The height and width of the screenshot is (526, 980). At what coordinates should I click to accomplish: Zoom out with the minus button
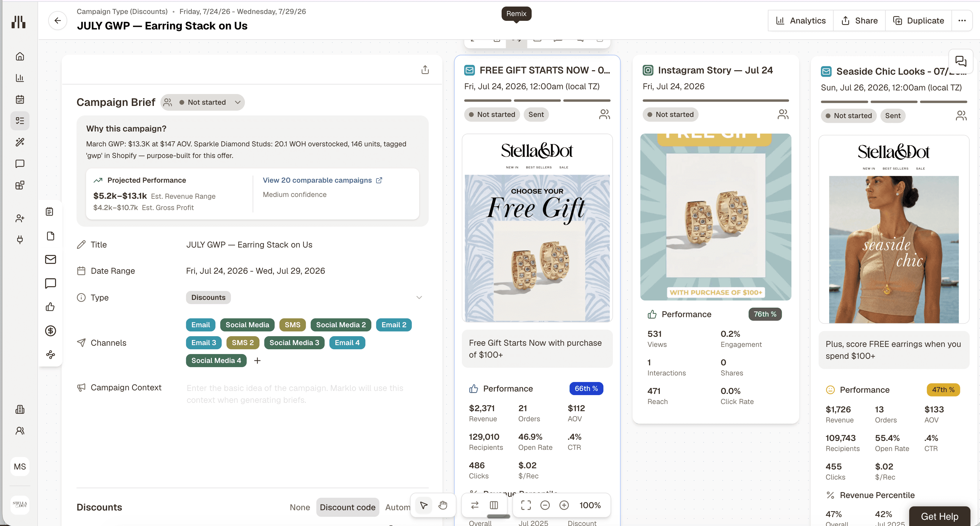pos(545,505)
